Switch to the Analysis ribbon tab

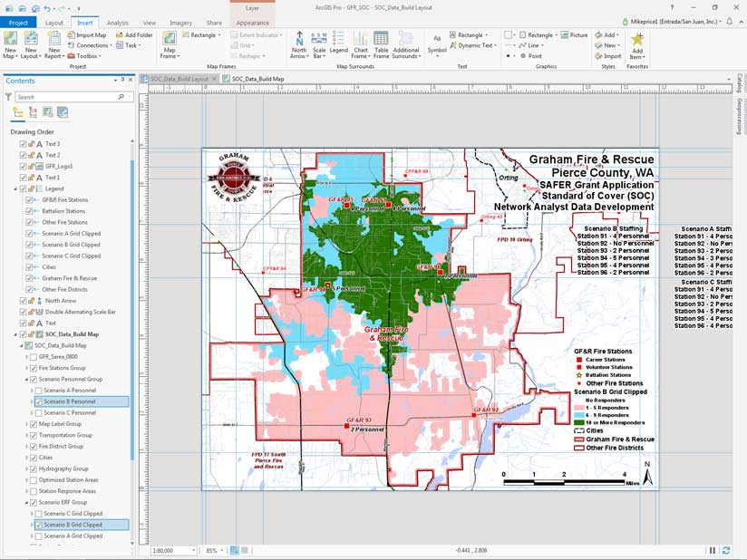117,23
